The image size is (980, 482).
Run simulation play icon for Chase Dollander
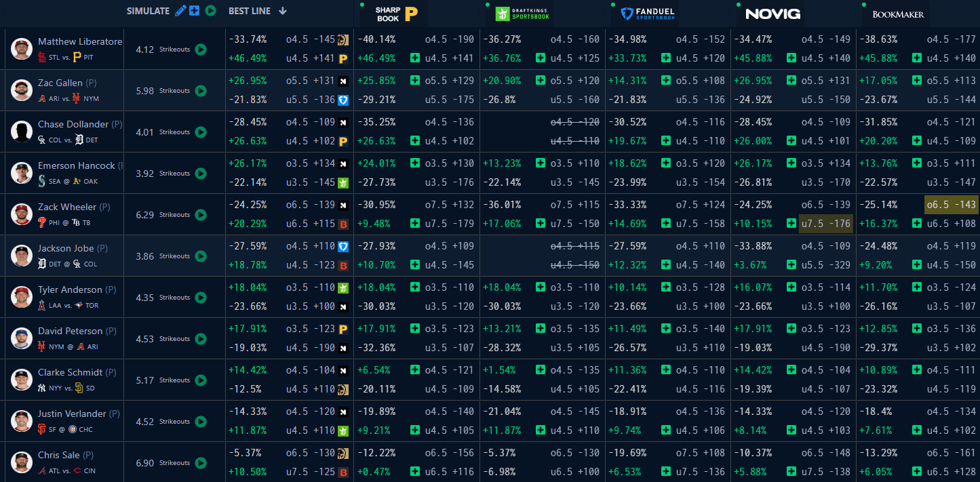pos(201,132)
